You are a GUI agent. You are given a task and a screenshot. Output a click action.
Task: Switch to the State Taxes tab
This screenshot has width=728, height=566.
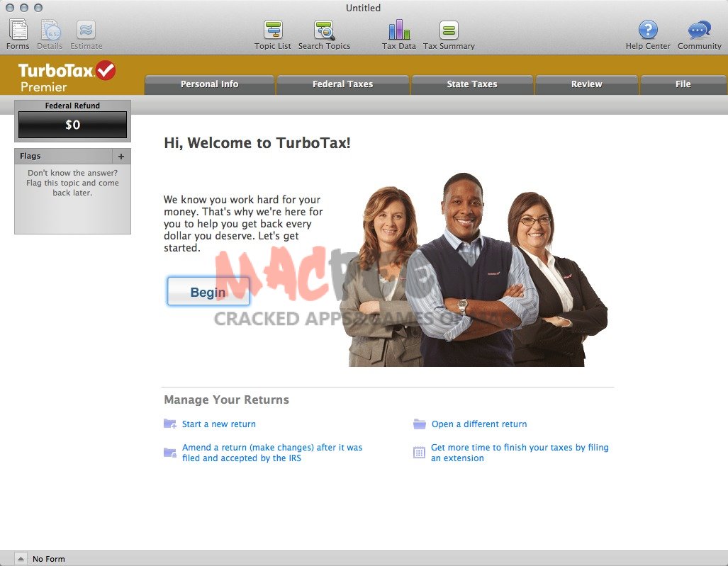coord(472,84)
